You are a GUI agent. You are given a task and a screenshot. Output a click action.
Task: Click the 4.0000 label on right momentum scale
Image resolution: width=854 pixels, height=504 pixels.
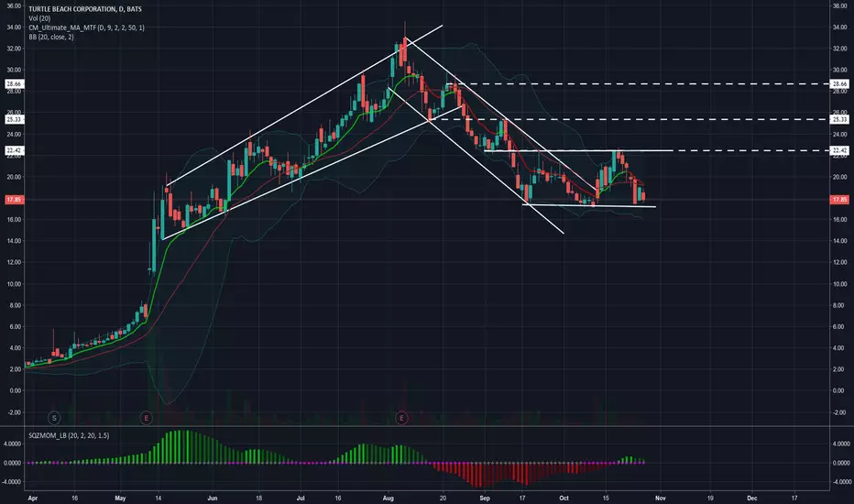coord(839,444)
